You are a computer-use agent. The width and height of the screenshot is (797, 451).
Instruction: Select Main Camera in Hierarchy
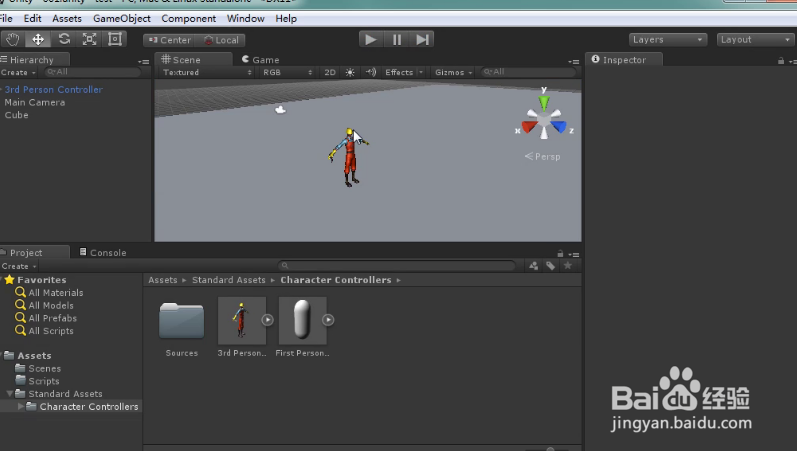coord(35,102)
